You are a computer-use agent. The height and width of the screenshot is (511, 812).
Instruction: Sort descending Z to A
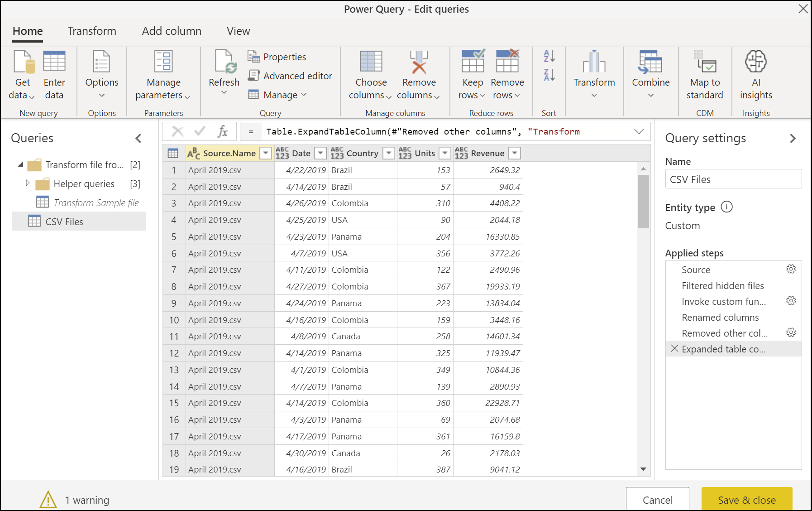coord(549,75)
